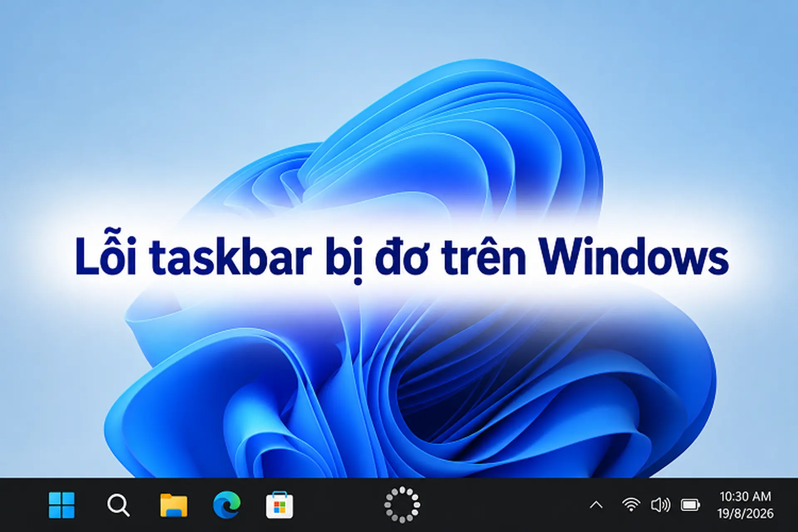Screen dimensions: 798x532
Task: Click the speaker volume icon
Action: (660, 505)
